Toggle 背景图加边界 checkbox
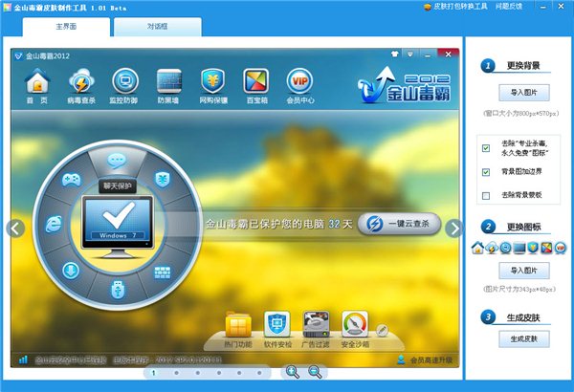The height and width of the screenshot is (392, 574). (x=486, y=172)
